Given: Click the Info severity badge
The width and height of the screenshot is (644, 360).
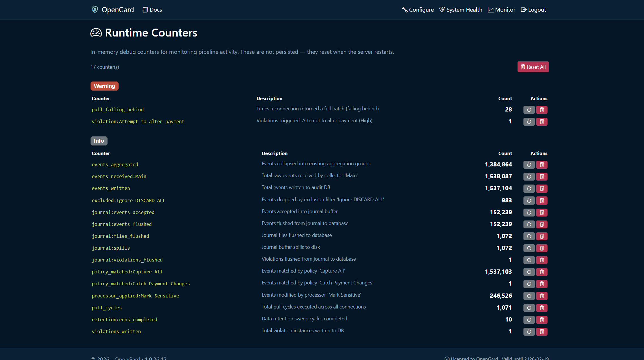Looking at the screenshot, I should click(x=99, y=141).
